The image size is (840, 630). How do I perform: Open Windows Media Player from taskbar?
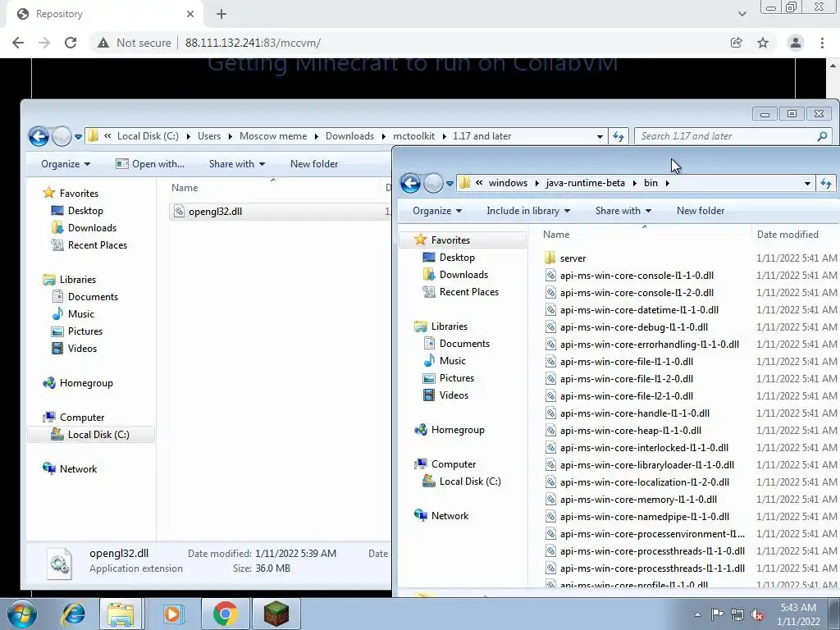[172, 614]
